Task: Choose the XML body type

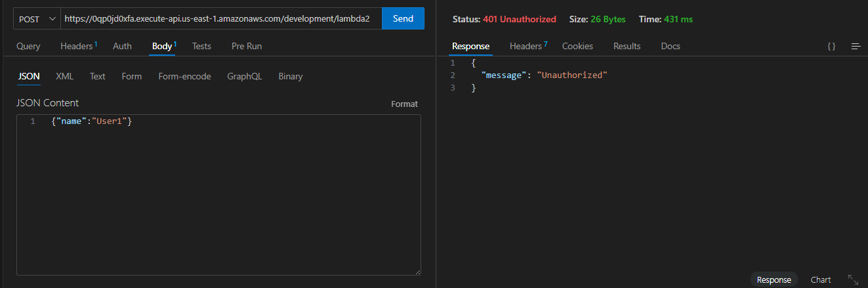Action: pos(64,76)
